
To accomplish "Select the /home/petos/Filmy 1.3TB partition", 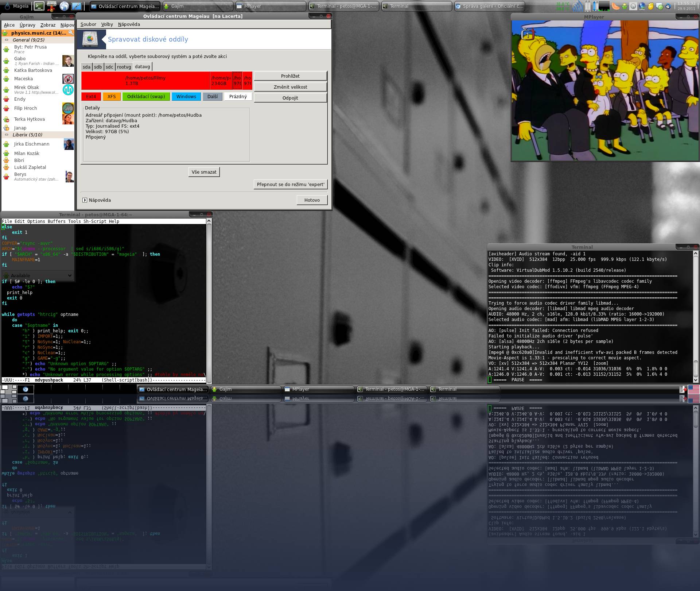I will (145, 81).
